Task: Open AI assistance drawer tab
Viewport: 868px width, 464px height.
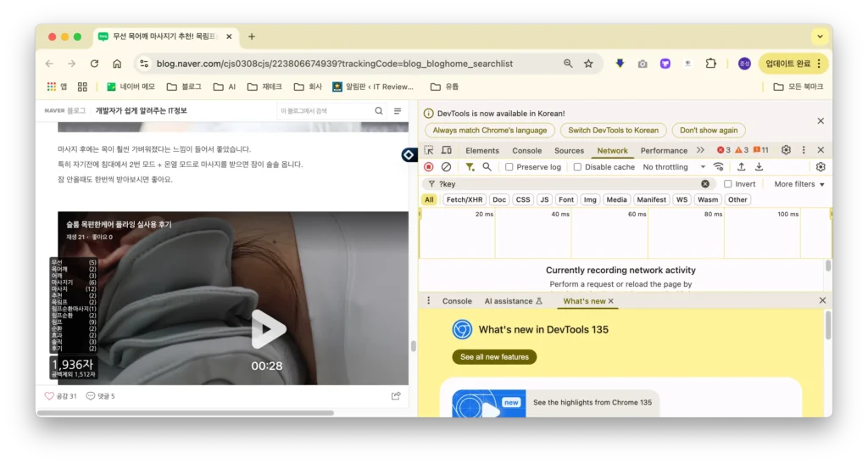Action: [513, 301]
